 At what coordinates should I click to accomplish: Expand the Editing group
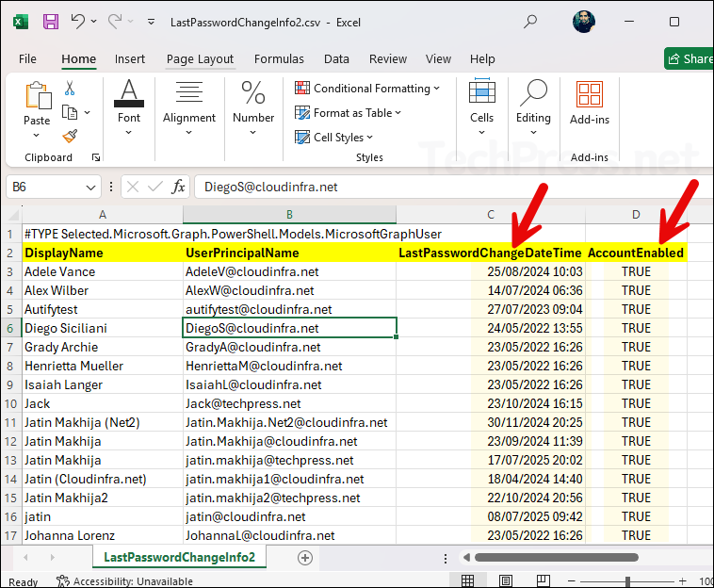(x=533, y=107)
